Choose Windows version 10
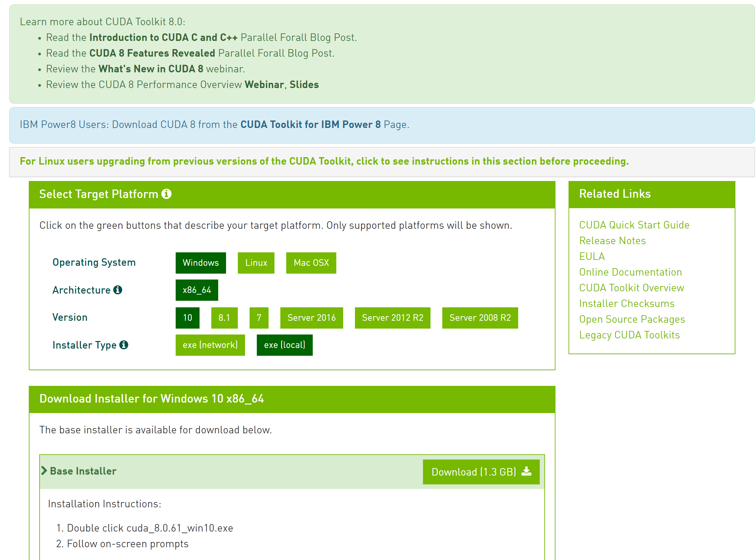The image size is (756, 560). click(x=187, y=317)
